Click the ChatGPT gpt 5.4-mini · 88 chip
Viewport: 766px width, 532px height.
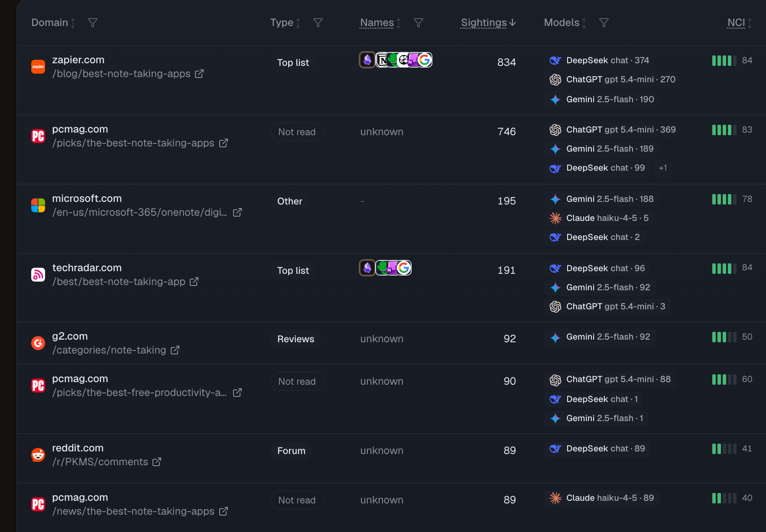point(610,380)
